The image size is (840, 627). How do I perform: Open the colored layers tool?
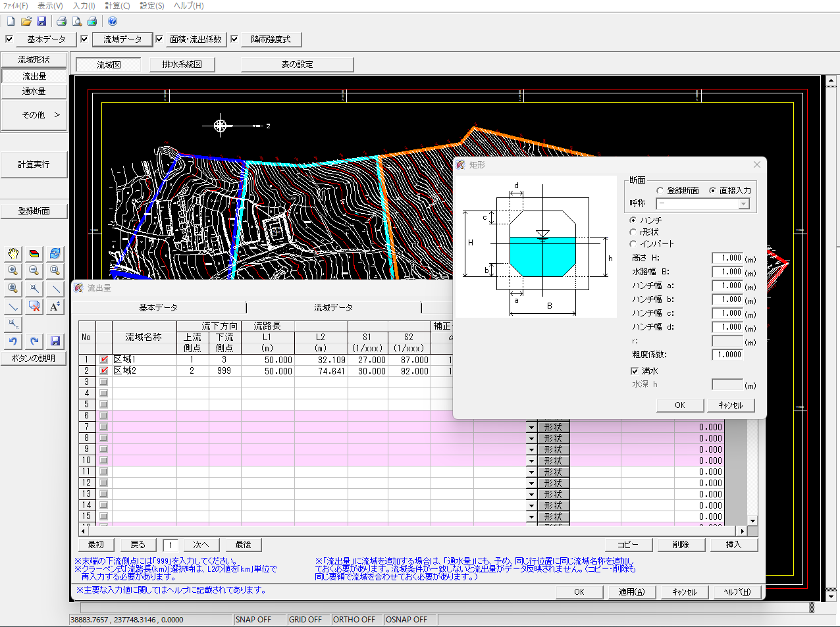(34, 254)
